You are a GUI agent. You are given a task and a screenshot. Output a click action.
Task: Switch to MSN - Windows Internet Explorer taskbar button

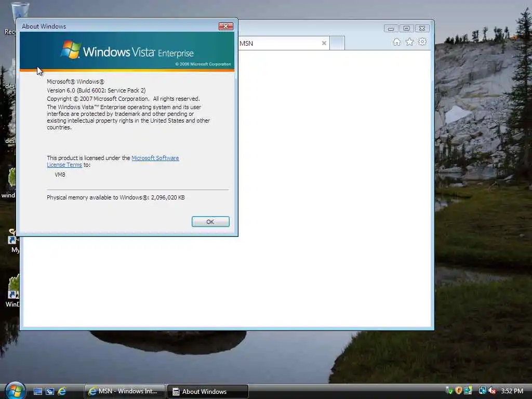tap(125, 392)
